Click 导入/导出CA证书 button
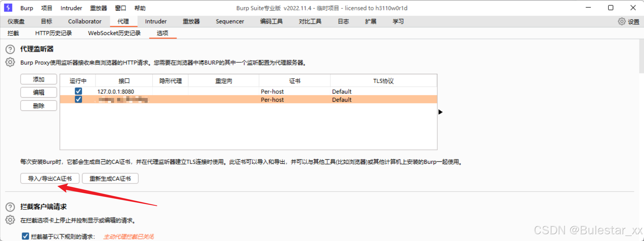The width and height of the screenshot is (644, 241). coord(50,179)
